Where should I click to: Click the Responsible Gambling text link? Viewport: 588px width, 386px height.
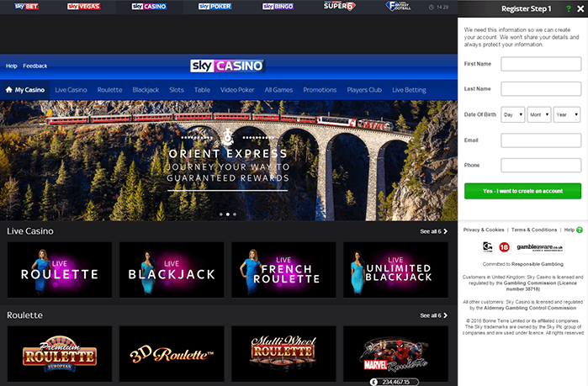click(538, 264)
